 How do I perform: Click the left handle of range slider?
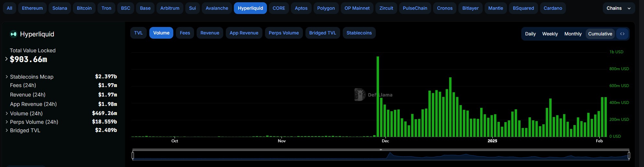pos(133,156)
